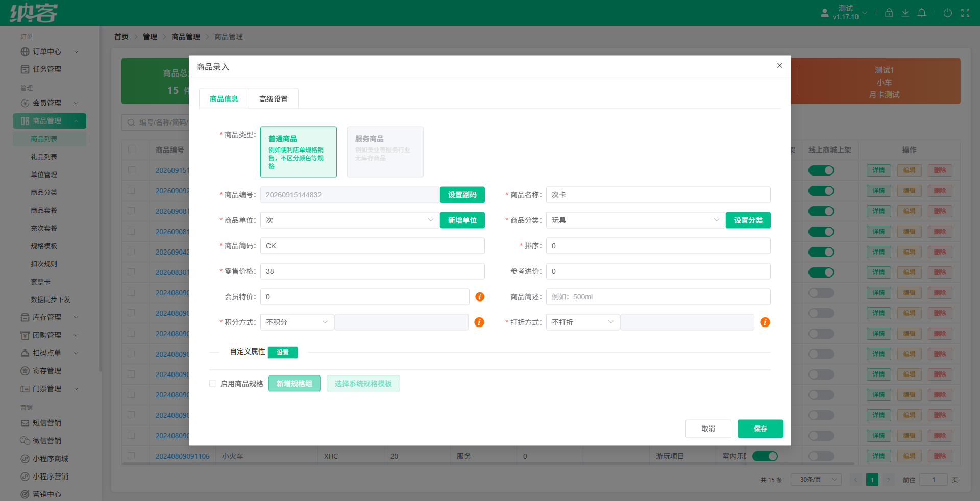Click the download icon in top bar
Screen dimensions: 980x501
905,13
